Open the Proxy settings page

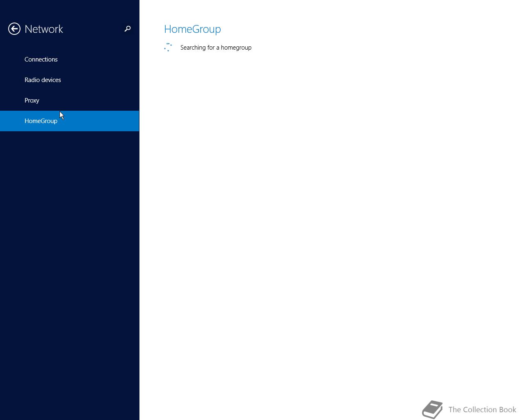pos(70,100)
